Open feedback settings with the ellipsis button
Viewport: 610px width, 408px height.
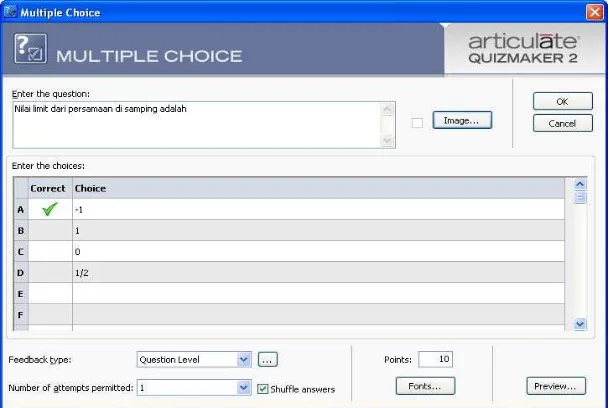tap(268, 360)
